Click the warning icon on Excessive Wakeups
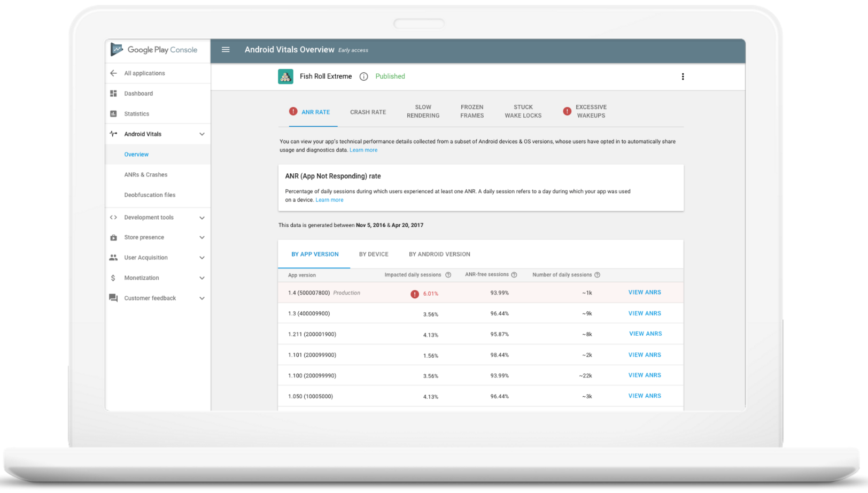The width and height of the screenshot is (868, 493). pyautogui.click(x=567, y=111)
